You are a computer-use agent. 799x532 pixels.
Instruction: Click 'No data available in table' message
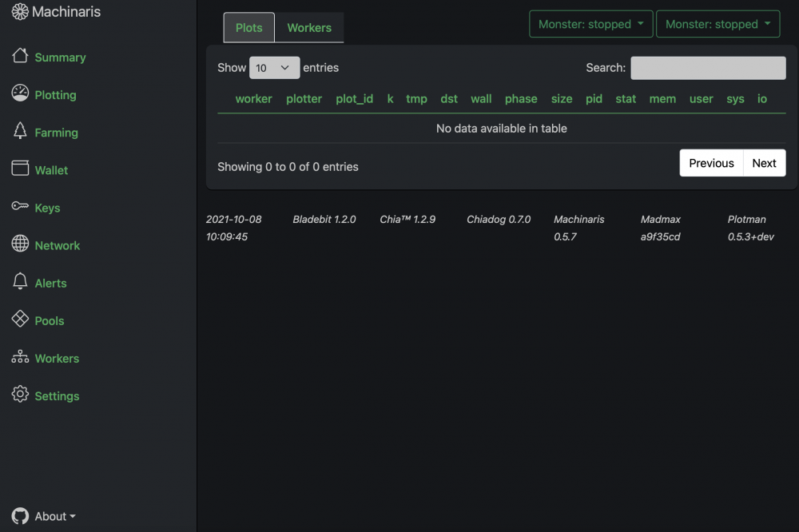click(502, 129)
